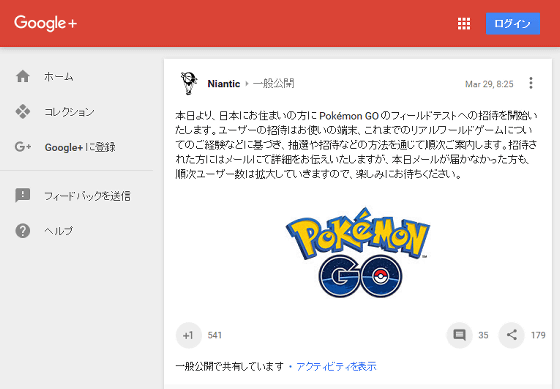560x389 pixels.
Task: Click the 179 shares count
Action: (x=538, y=335)
